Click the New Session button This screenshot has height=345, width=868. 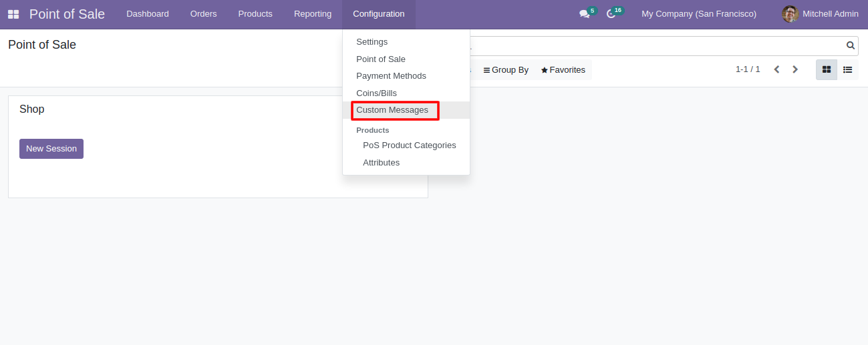point(51,149)
